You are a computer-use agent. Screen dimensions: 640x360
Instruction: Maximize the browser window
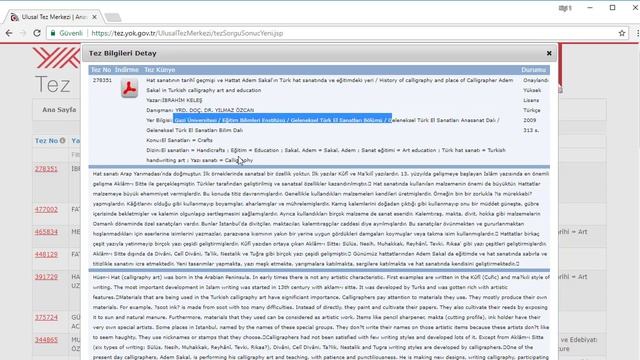pos(612,7)
